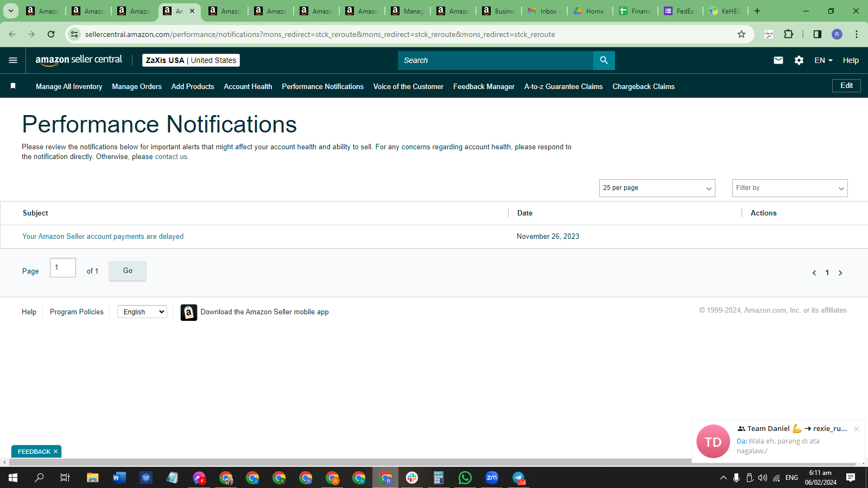Open the Filter by dropdown
The image size is (868, 488).
coord(790,188)
